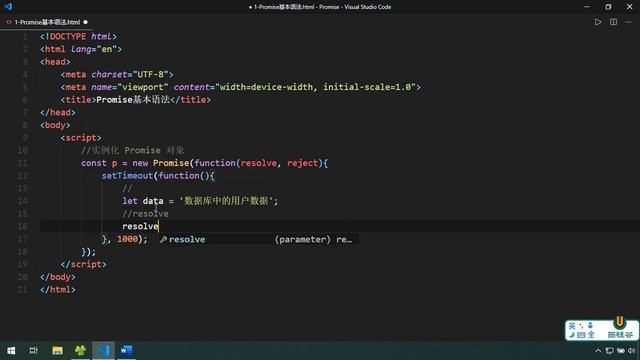Open the Windows Start menu
This screenshot has width=640, height=360.
coord(11,350)
